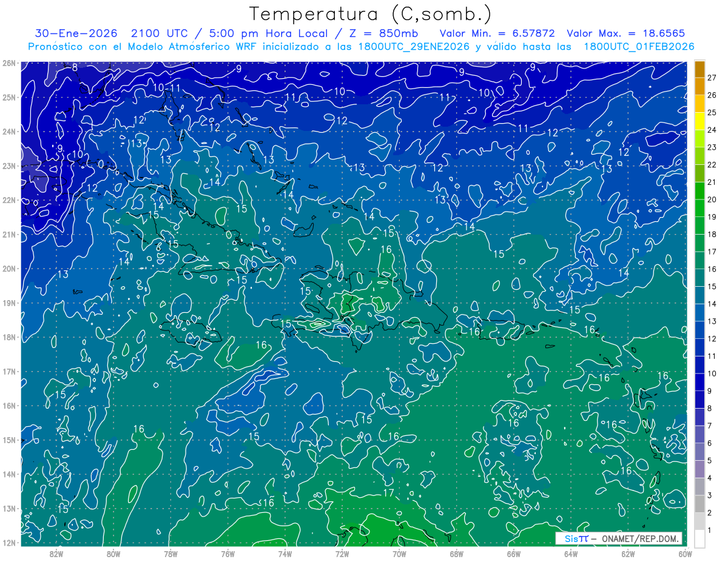Click the 12N latitude axis label

point(8,543)
